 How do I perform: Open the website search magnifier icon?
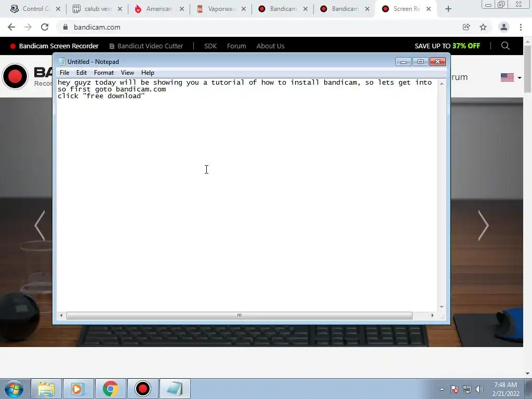pos(505,46)
